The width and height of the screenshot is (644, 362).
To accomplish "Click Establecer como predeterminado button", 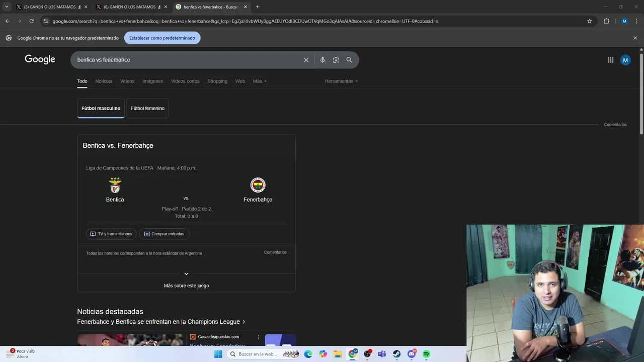I will [x=162, y=38].
